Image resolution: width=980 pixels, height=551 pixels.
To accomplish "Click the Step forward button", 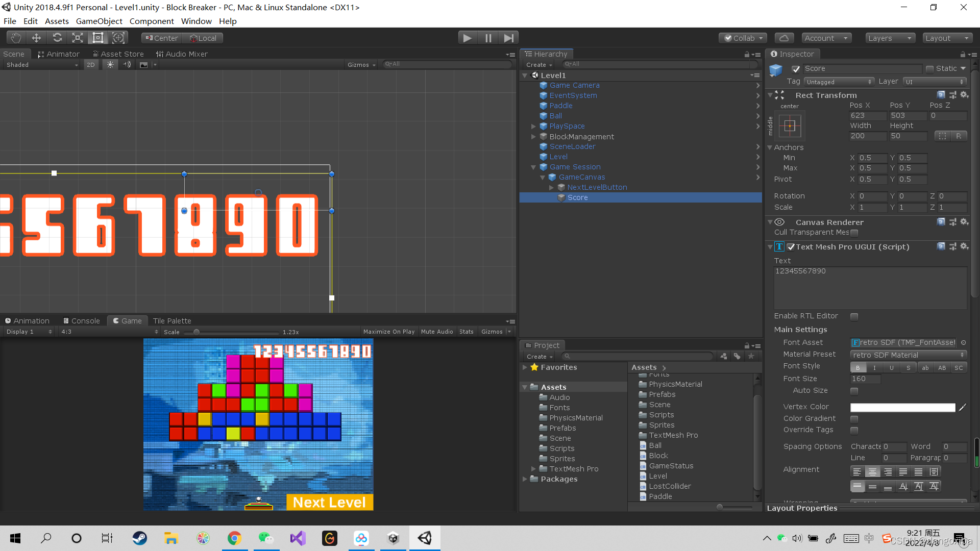I will 508,38.
